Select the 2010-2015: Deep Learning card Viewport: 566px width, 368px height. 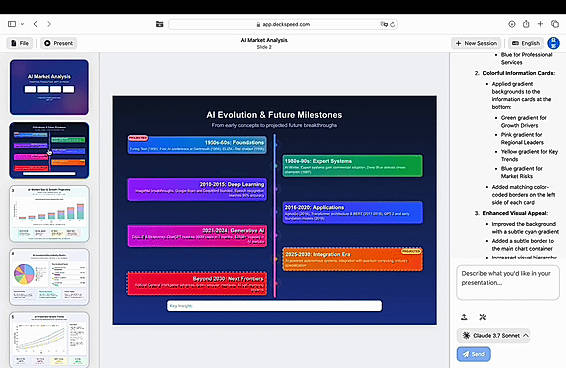pyautogui.click(x=197, y=190)
